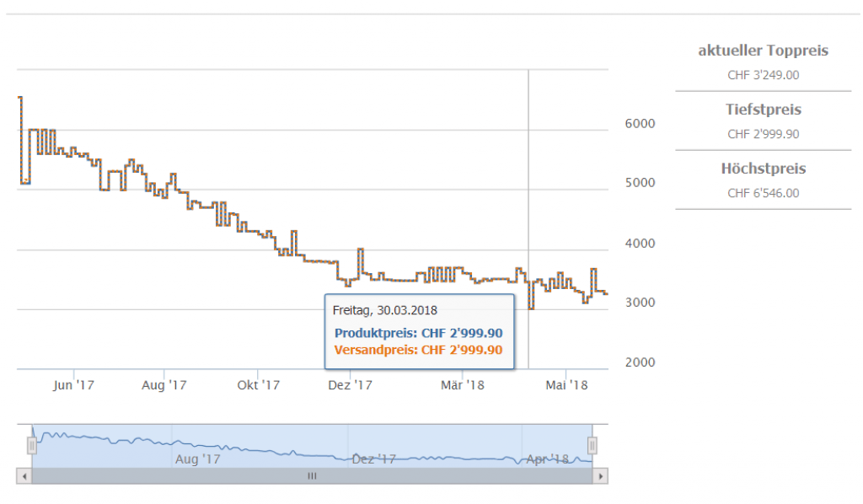Click the Mär '18 label on the x-axis
Screen dimensions: 863x504
pyautogui.click(x=463, y=385)
